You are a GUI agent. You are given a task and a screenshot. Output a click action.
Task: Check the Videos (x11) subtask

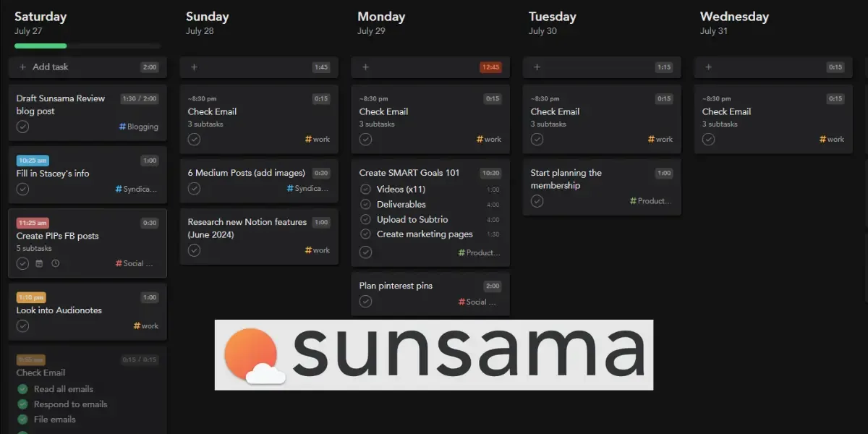pyautogui.click(x=365, y=190)
